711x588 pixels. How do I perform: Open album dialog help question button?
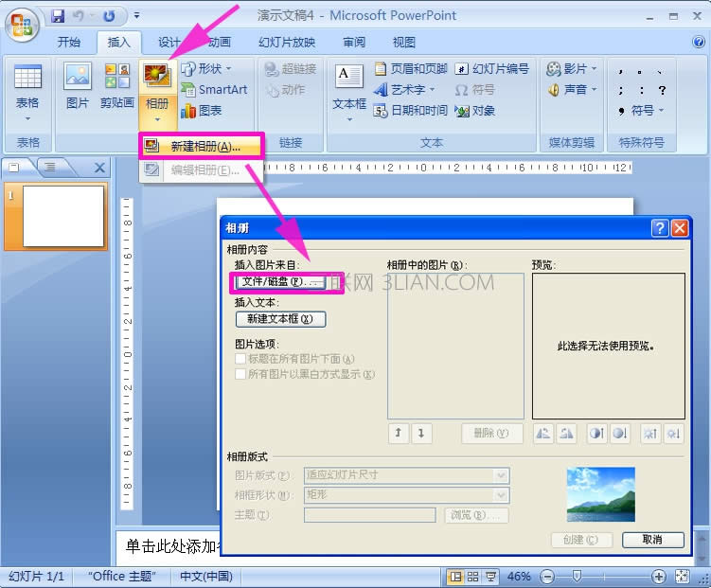[660, 227]
